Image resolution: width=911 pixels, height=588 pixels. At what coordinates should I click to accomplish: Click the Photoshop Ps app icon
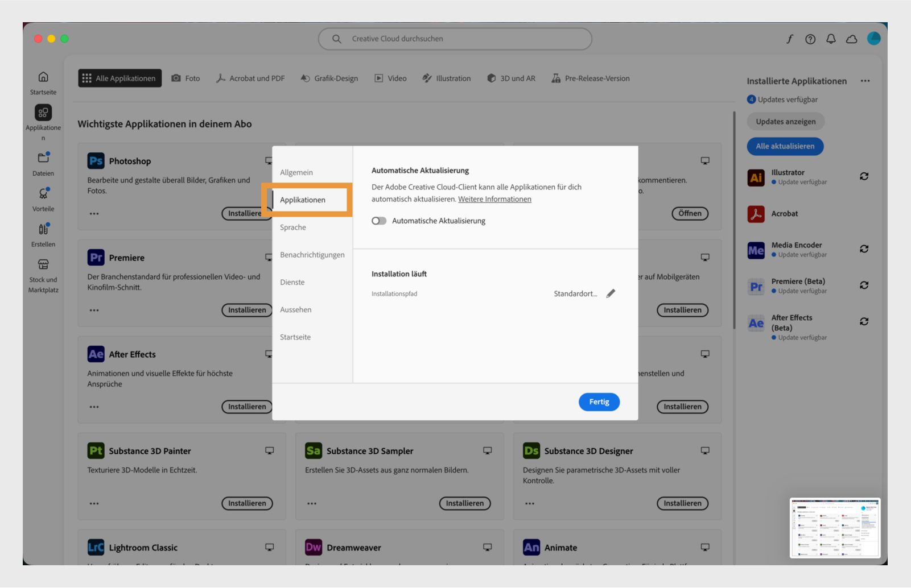(96, 161)
